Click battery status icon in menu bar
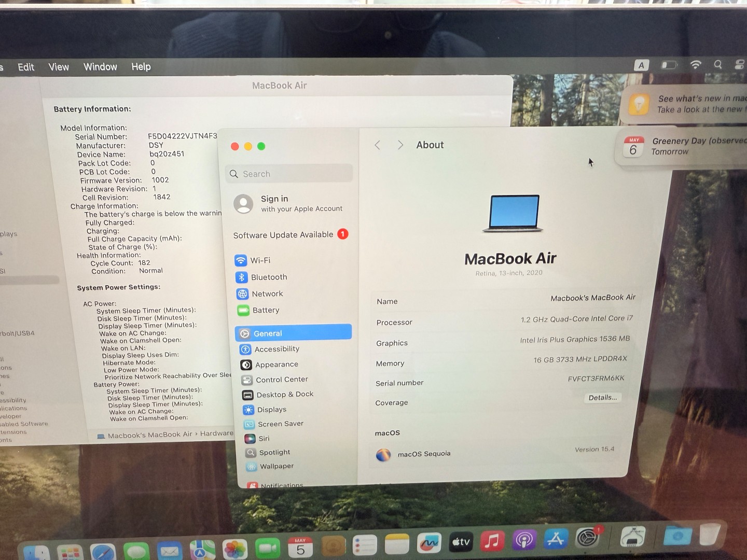 [669, 65]
